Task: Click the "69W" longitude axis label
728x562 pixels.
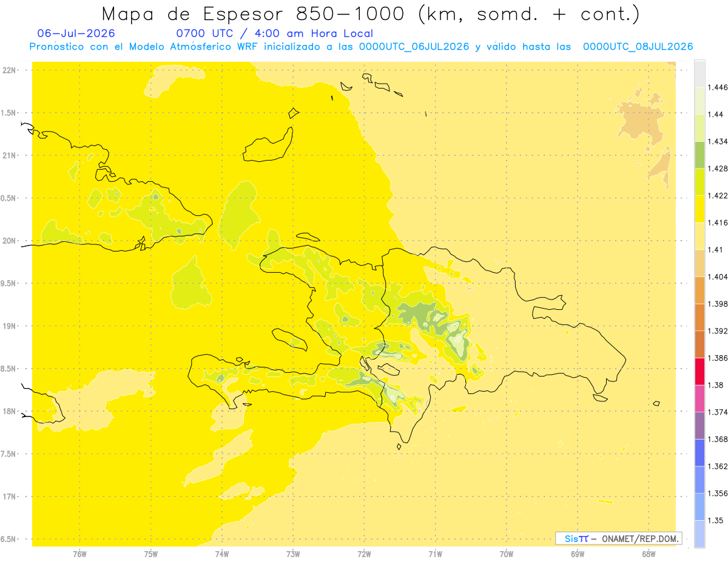Action: (x=578, y=554)
